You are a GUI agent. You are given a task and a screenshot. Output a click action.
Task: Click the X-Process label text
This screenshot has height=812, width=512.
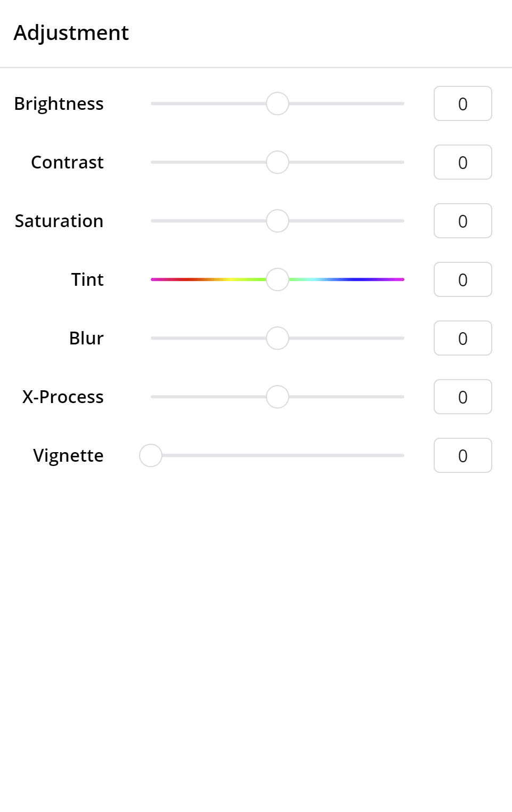point(63,397)
